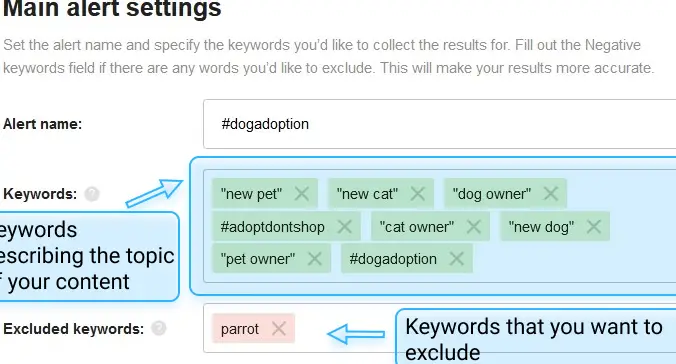Remove the #adoptdontshop keyword tag
The height and width of the screenshot is (364, 676).
[344, 226]
